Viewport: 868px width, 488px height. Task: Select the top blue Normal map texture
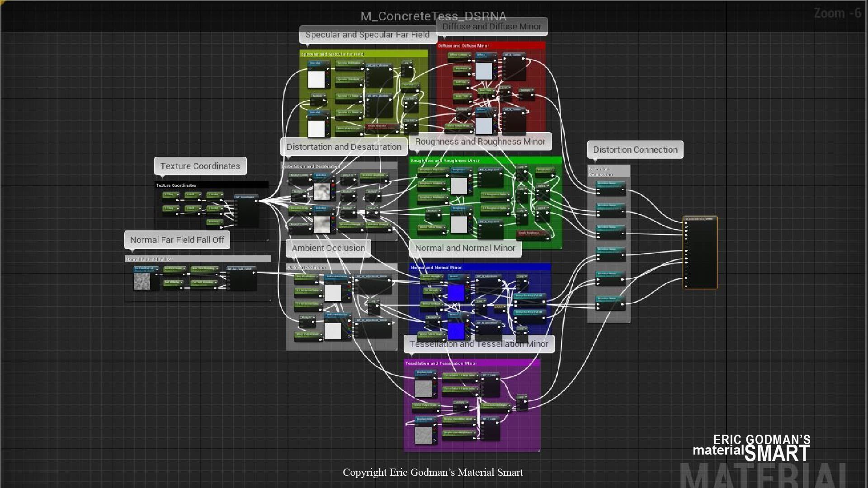(x=456, y=292)
